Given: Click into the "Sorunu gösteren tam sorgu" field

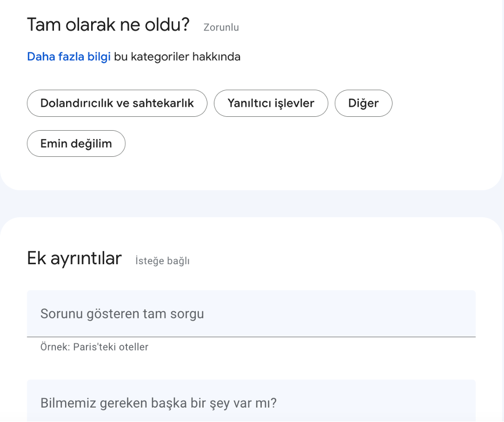Looking at the screenshot, I should 251,314.
